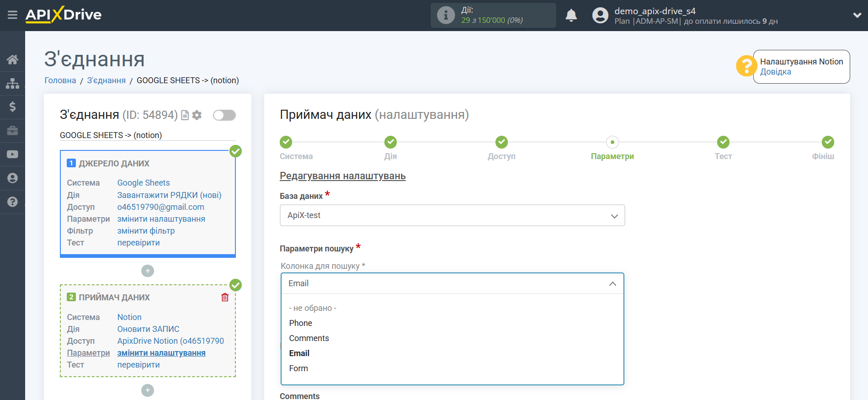
Task: Open the YouTube video sidebar icon
Action: coord(12,155)
